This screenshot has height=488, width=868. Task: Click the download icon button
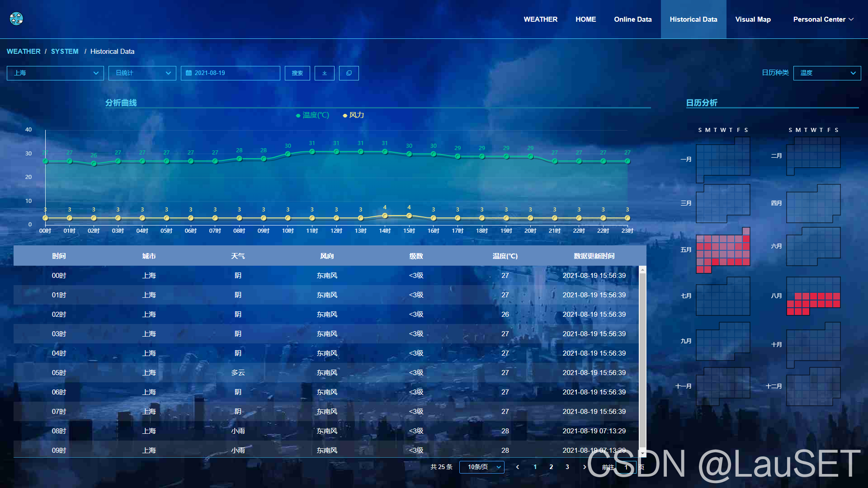[324, 73]
